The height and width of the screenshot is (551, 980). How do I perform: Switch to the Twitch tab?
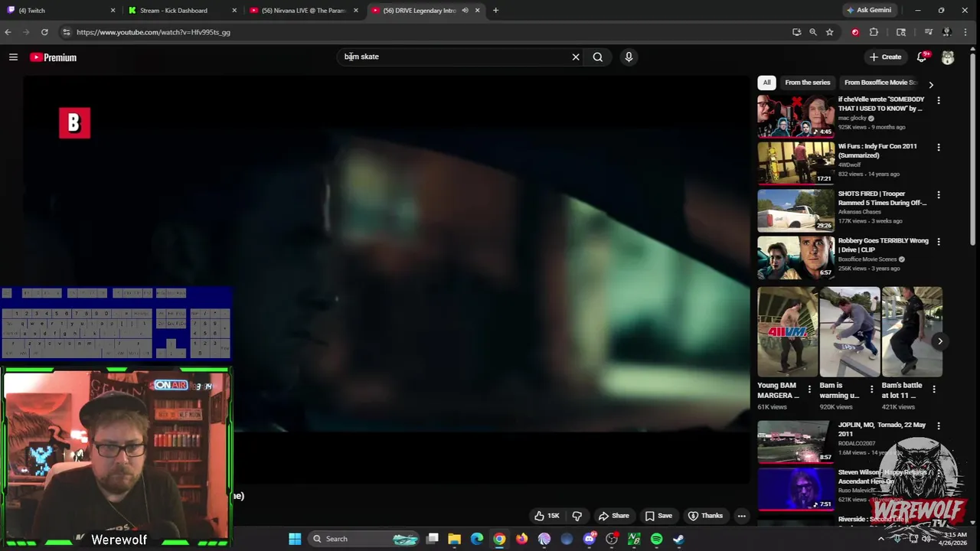pyautogui.click(x=61, y=10)
